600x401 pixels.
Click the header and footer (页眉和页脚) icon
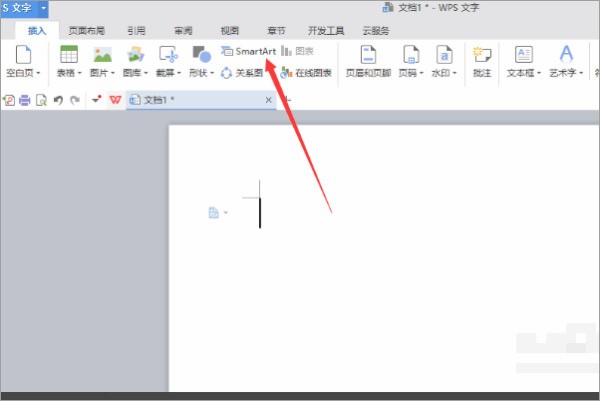[x=368, y=55]
